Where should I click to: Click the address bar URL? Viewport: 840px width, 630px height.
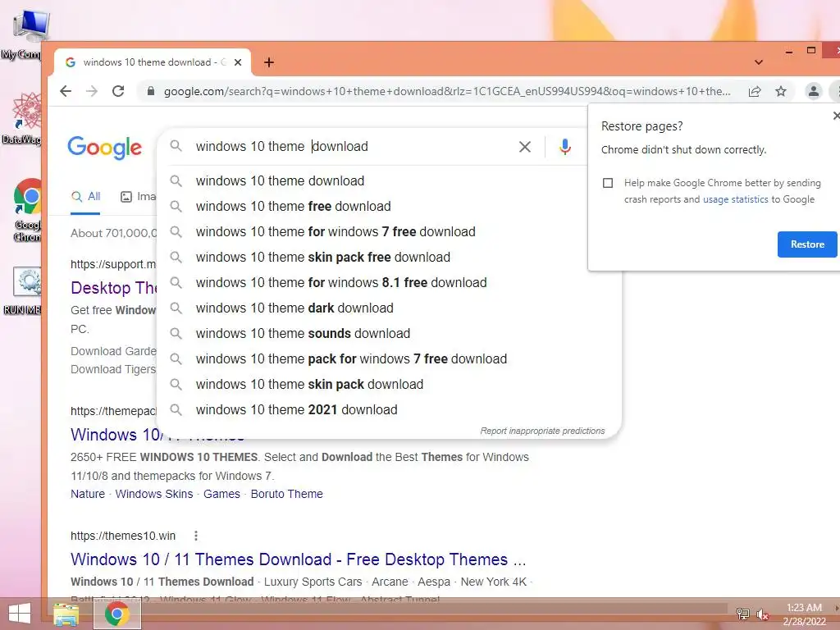click(x=447, y=91)
